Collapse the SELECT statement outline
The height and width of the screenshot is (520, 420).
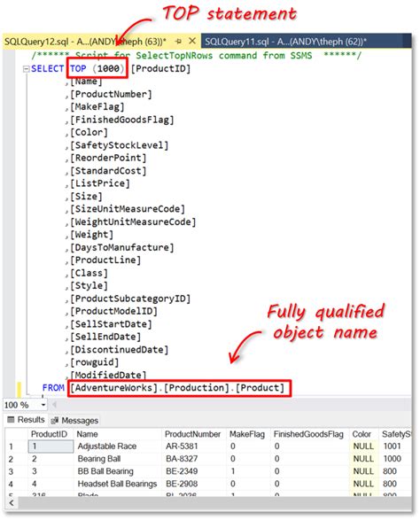(26, 69)
